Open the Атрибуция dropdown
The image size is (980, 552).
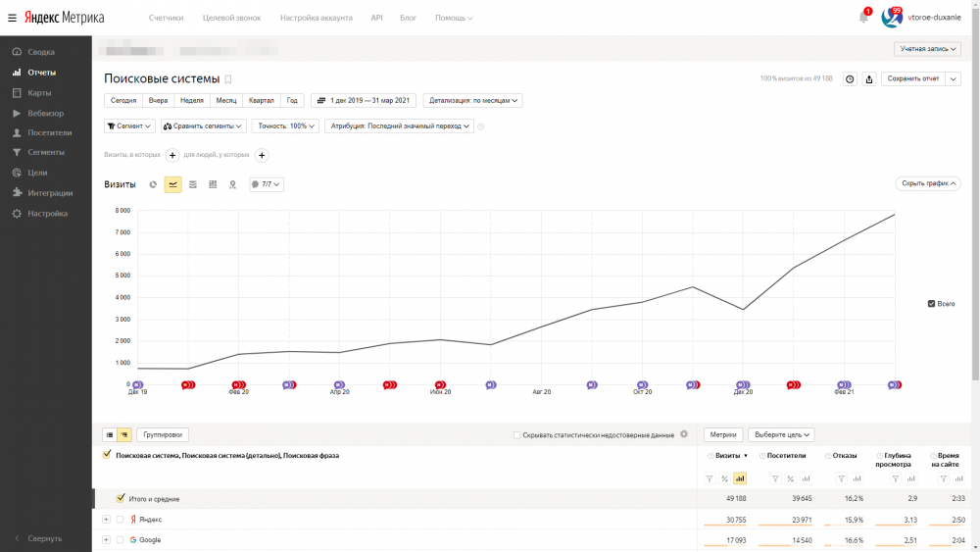point(399,125)
